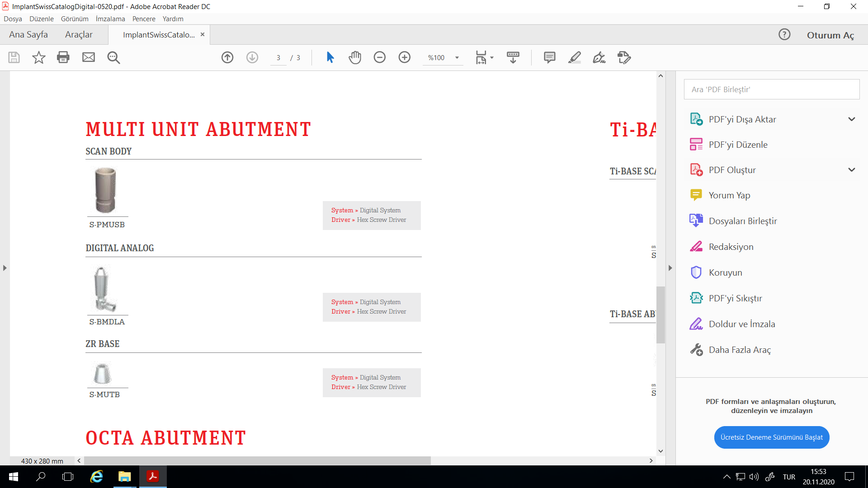Click the scrolling mode keyboard icon
Screen dimensions: 868x488
tap(513, 57)
